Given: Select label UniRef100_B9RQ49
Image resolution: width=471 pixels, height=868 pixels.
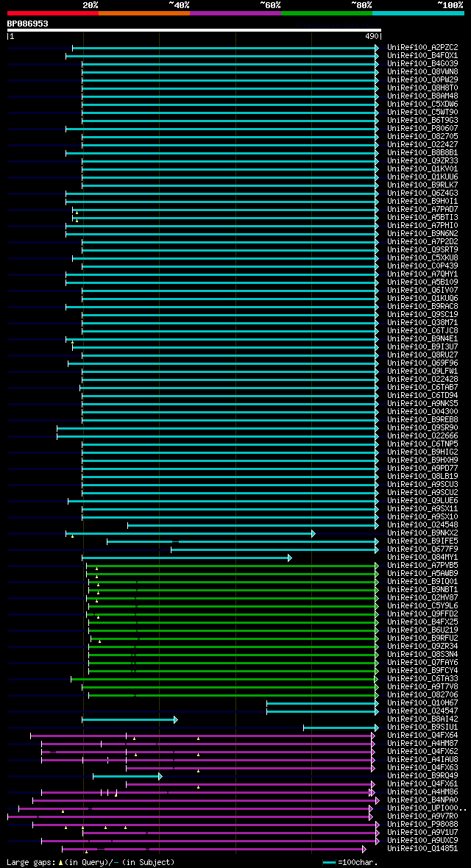Looking at the screenshot, I should coord(422,775).
